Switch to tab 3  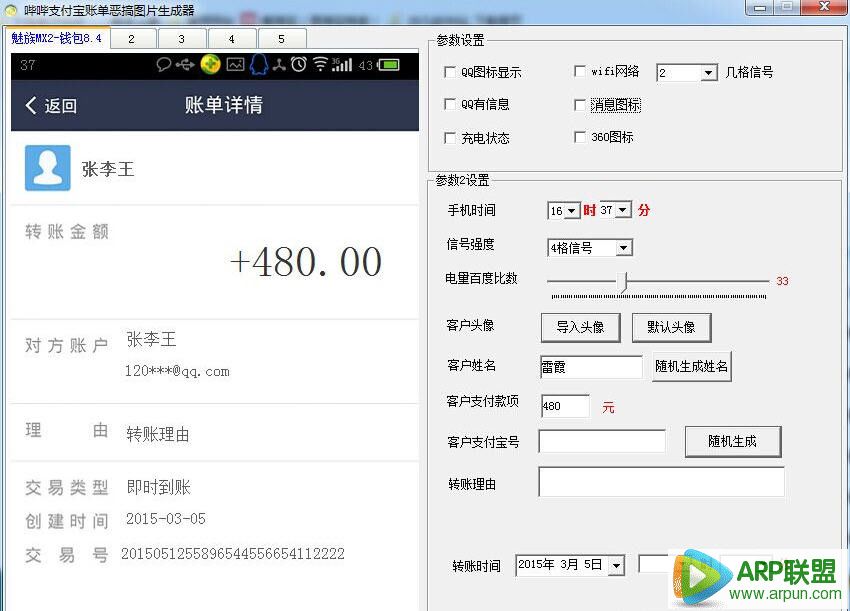[182, 39]
